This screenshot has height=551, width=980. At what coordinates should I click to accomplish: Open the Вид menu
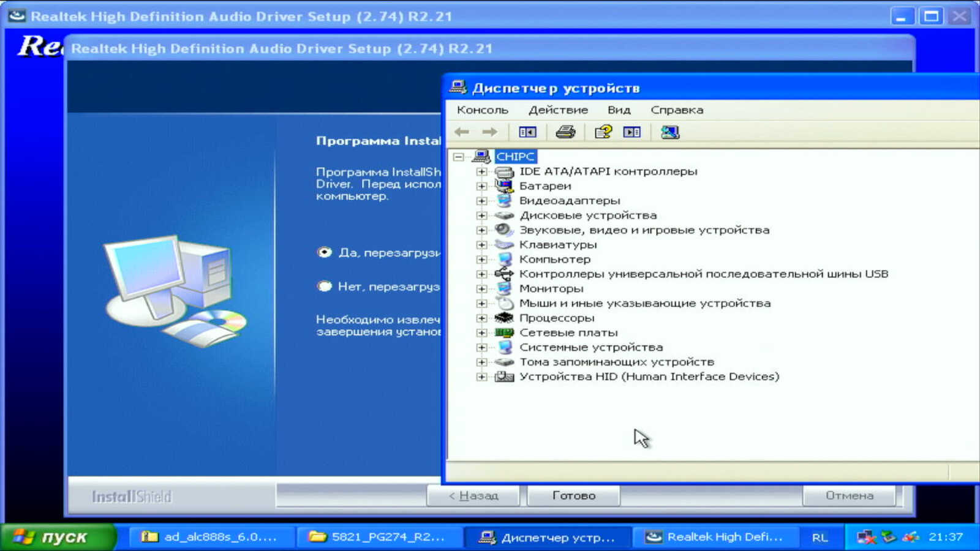(x=619, y=110)
